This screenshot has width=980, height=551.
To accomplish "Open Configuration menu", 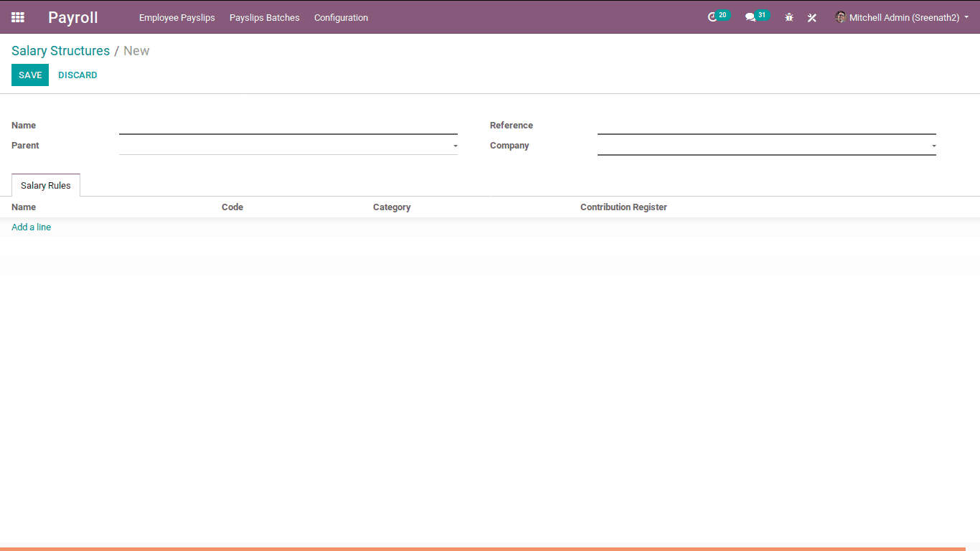I will click(x=341, y=17).
